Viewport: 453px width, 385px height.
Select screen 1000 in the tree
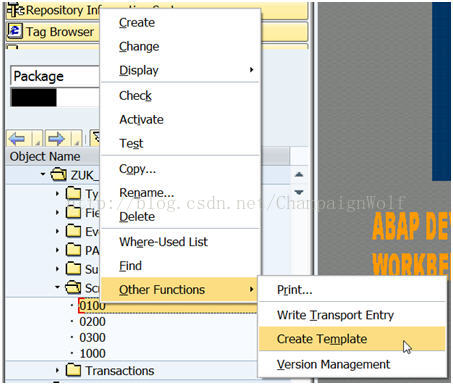[92, 353]
